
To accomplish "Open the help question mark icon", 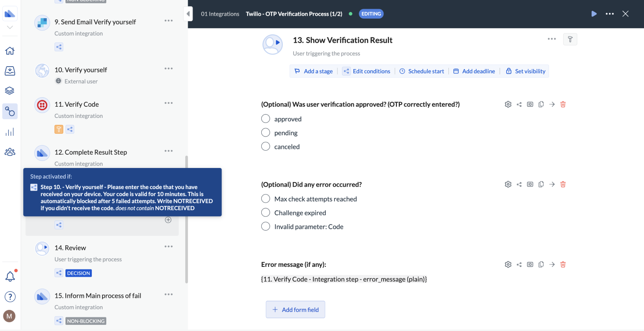I will [10, 297].
